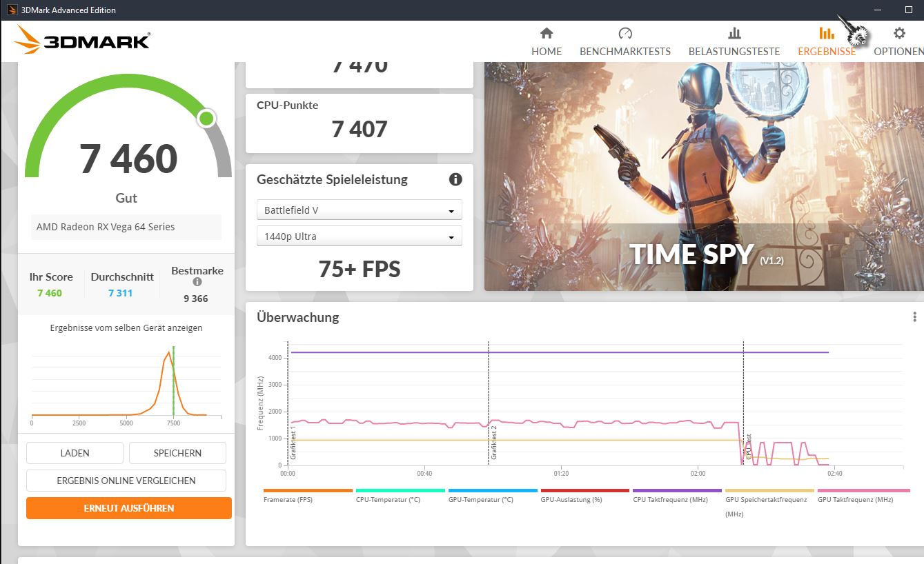This screenshot has height=564, width=924.
Task: Switch to the BELASTUNGSTESTE tab label
Action: point(734,52)
